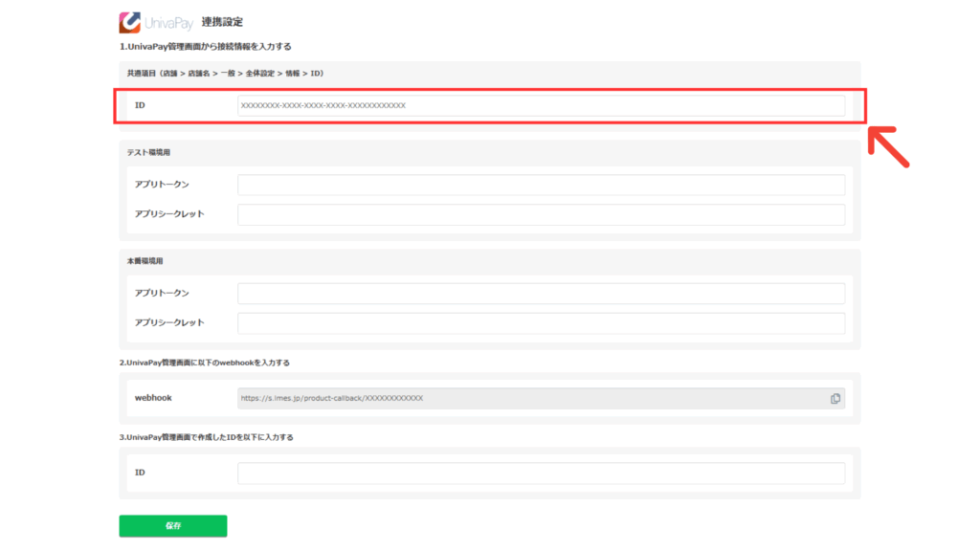
Task: Click the テスト環境用 section heading
Action: coord(148,152)
